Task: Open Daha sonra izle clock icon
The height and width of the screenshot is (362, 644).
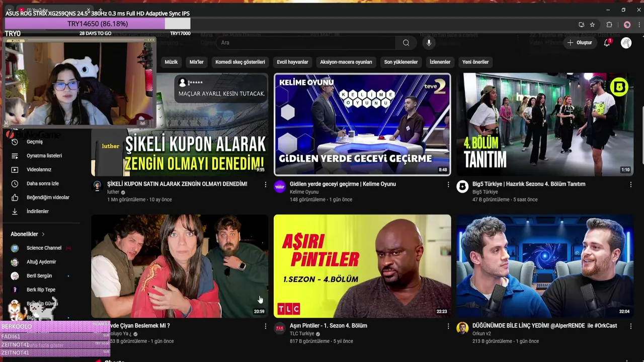Action: (15, 184)
